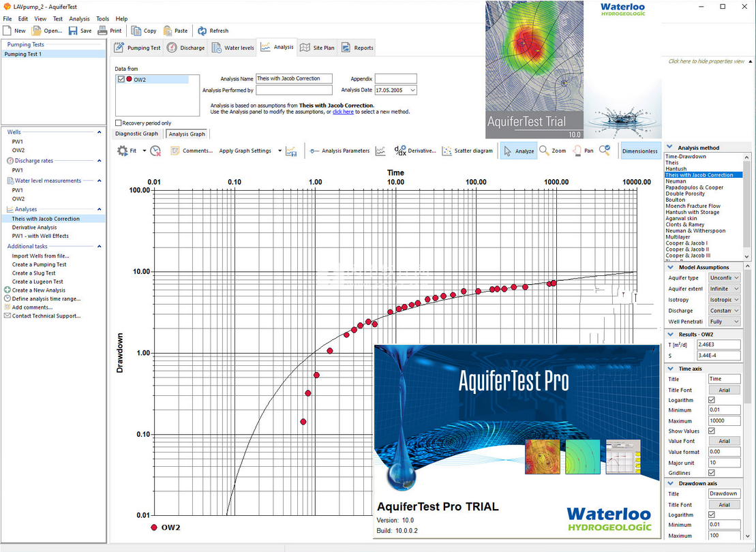Enable Recovery period only checkbox
This screenshot has height=552, width=756.
pos(118,123)
